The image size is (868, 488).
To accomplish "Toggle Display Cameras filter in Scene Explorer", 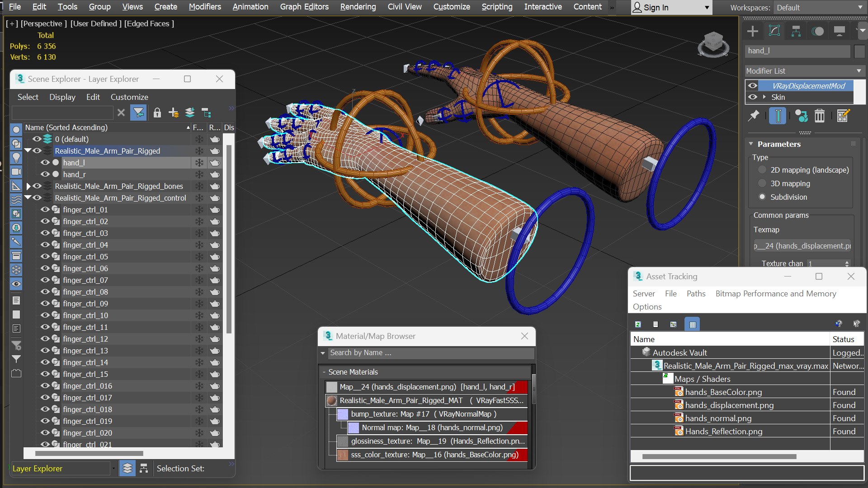I will tap(16, 172).
